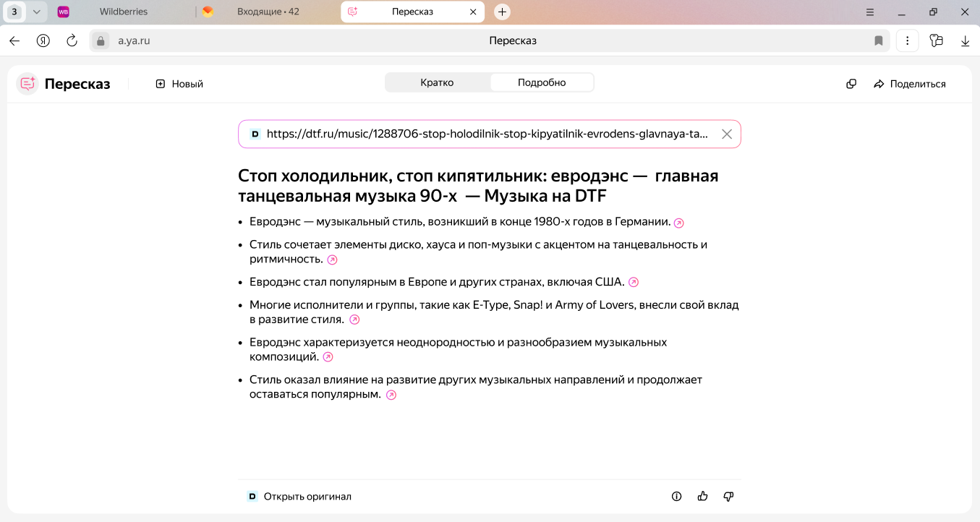Switch summary mode to Кратко
Screen dimensions: 980x522
[437, 82]
